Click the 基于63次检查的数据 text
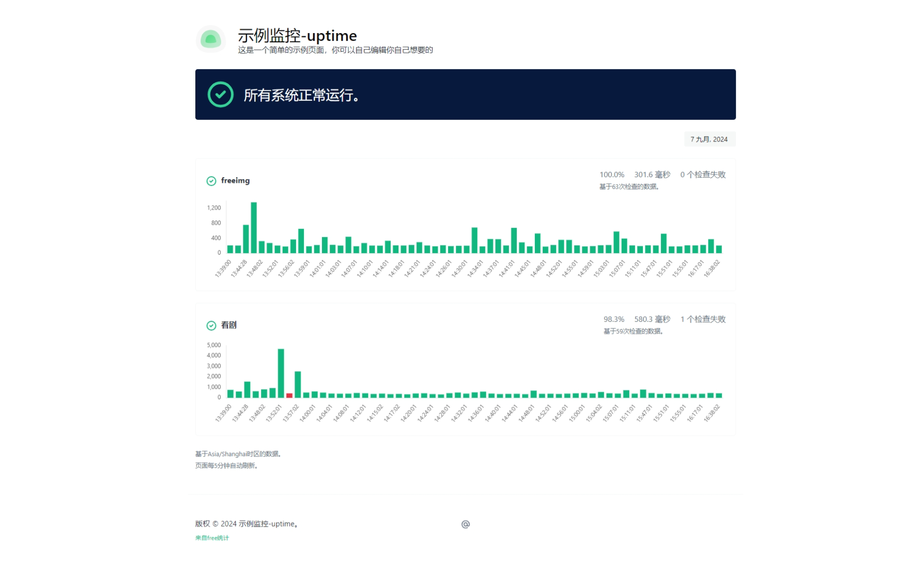 [x=628, y=187]
